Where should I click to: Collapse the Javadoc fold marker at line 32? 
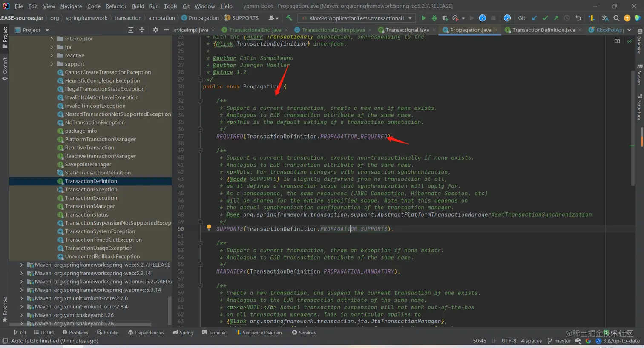(200, 101)
